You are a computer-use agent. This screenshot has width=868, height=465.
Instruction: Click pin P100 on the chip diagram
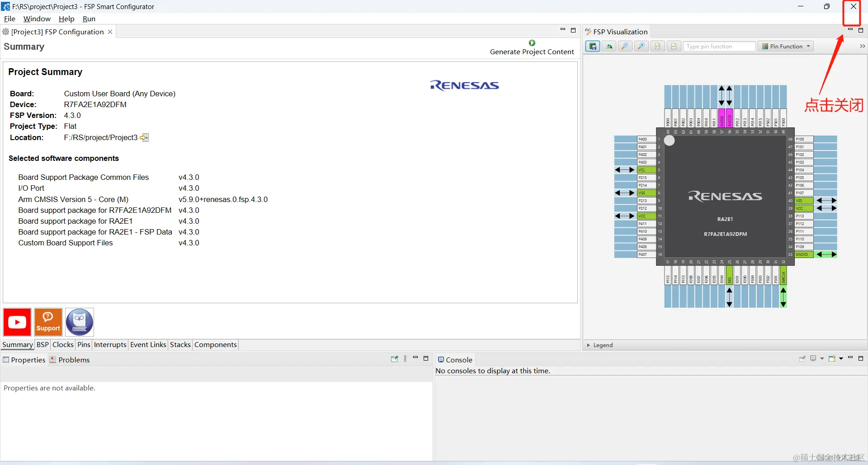pyautogui.click(x=804, y=139)
